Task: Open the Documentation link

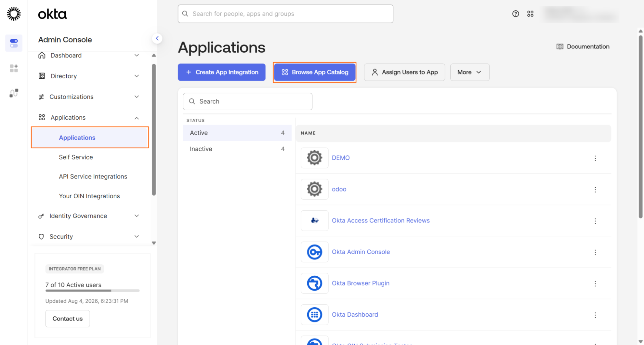Action: (x=583, y=46)
